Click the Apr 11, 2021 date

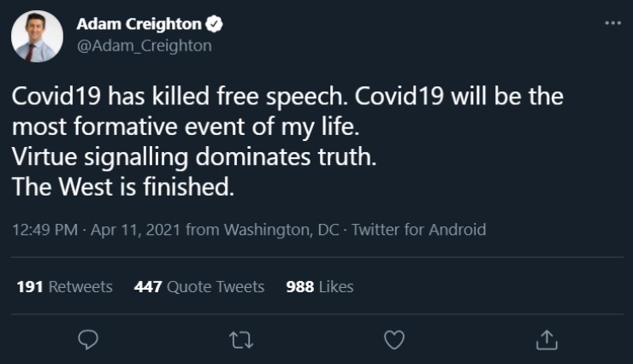click(132, 229)
